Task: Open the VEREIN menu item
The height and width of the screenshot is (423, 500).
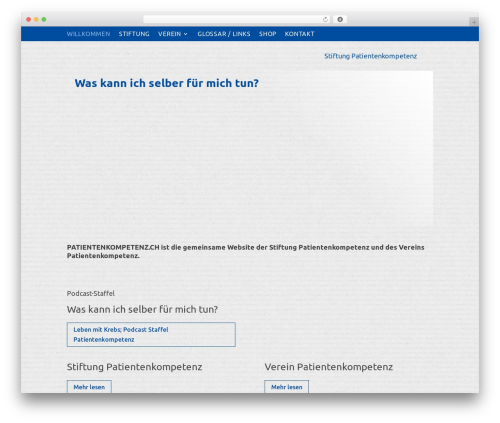Action: click(169, 34)
